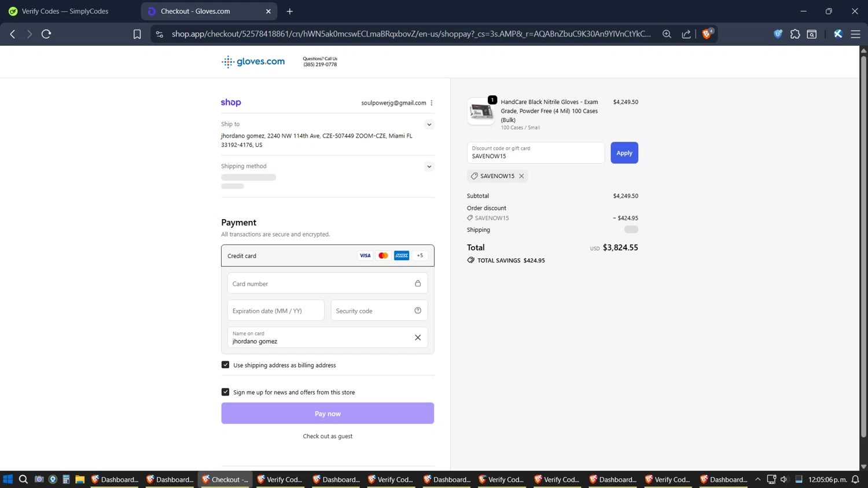
Task: Open volume control in tray
Action: [784, 479]
